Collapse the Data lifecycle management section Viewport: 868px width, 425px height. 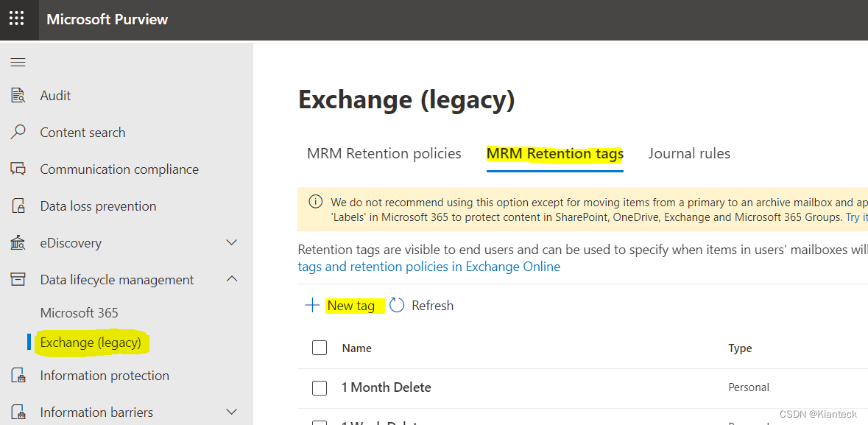(232, 279)
